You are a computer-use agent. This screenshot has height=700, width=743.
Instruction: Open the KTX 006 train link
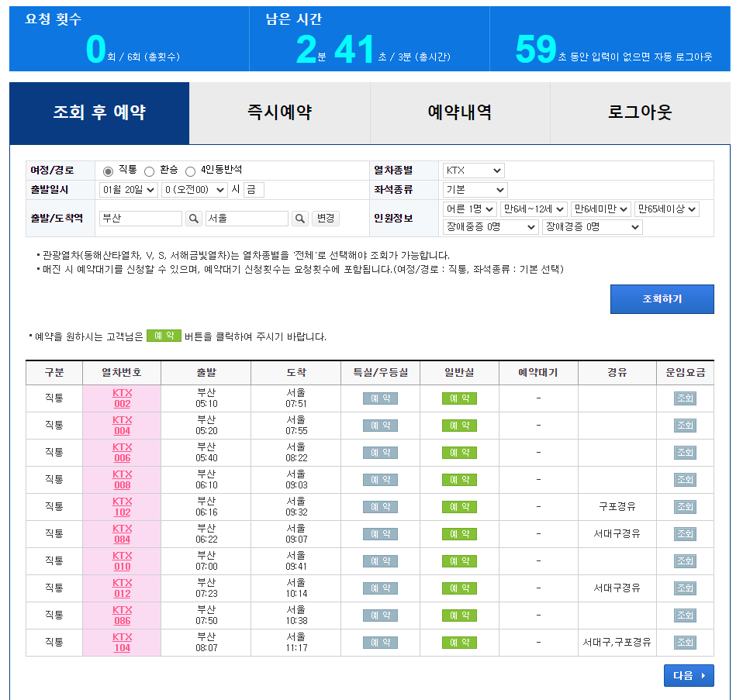point(123,452)
